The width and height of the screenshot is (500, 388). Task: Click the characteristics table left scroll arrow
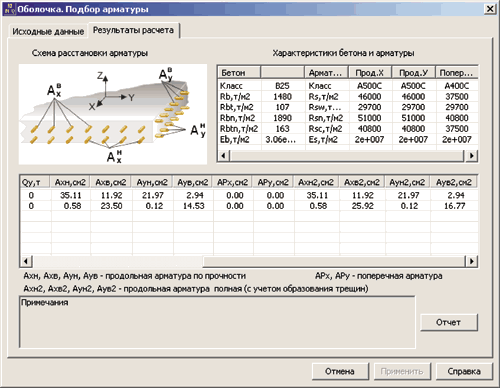(224, 155)
